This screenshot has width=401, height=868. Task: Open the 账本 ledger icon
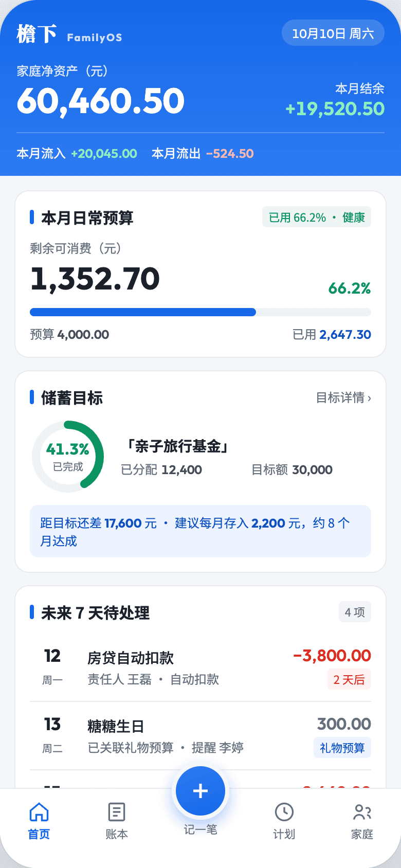[x=117, y=812]
